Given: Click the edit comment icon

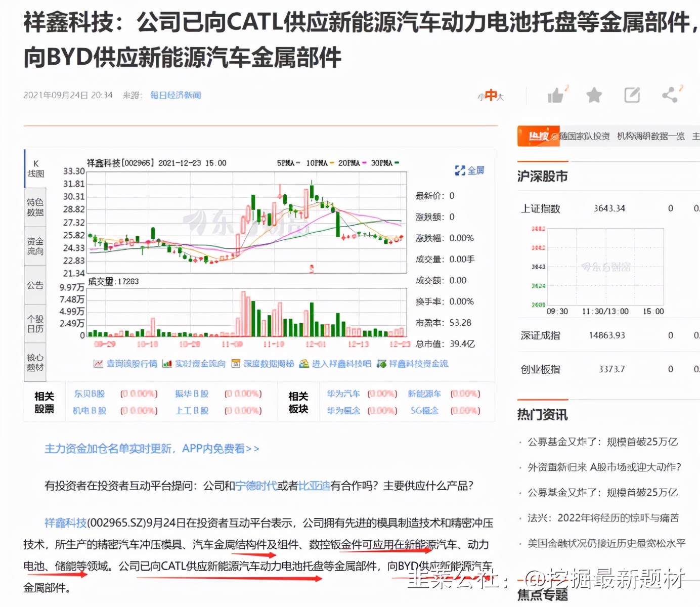Looking at the screenshot, I should (x=632, y=95).
